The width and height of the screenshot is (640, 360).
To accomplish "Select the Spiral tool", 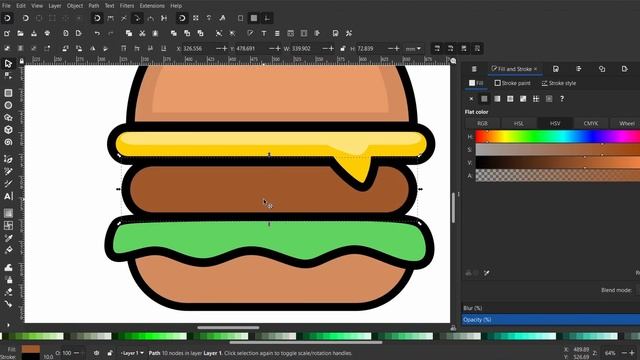I will click(8, 142).
